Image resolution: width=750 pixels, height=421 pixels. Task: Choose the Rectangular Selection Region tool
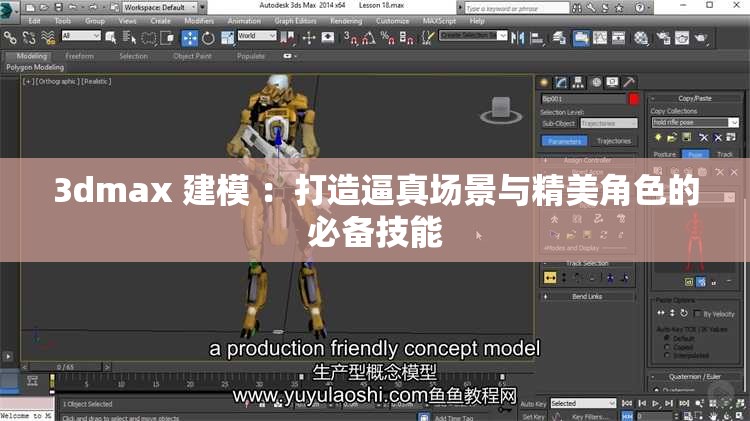(x=149, y=37)
